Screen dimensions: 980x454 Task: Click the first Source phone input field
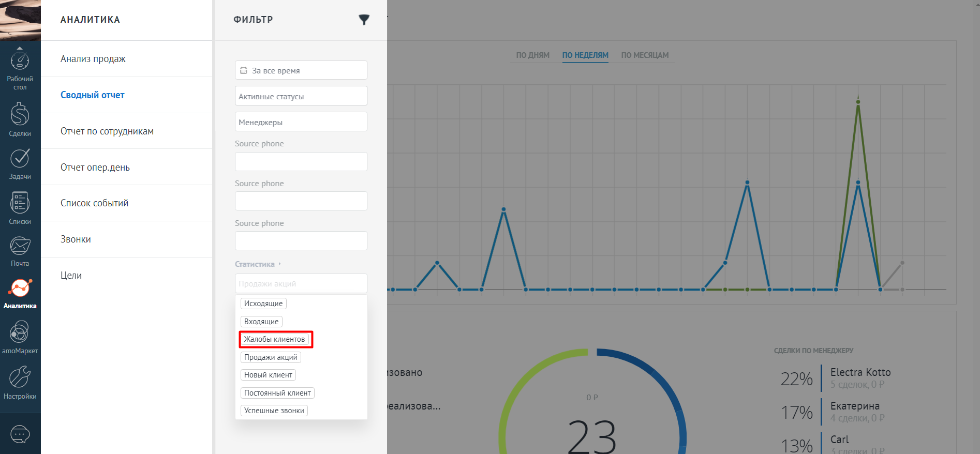(301, 162)
